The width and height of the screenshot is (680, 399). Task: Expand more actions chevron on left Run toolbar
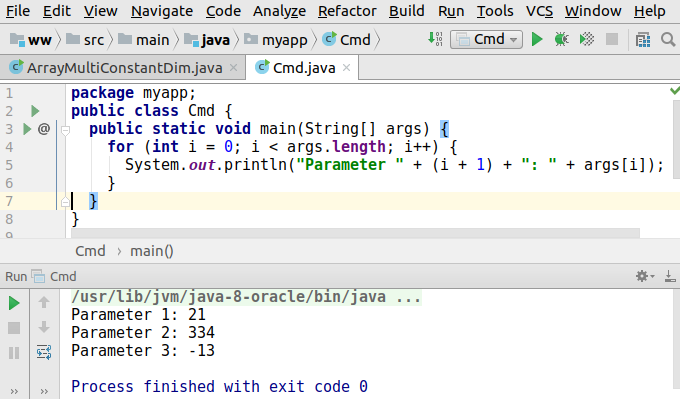click(x=14, y=391)
